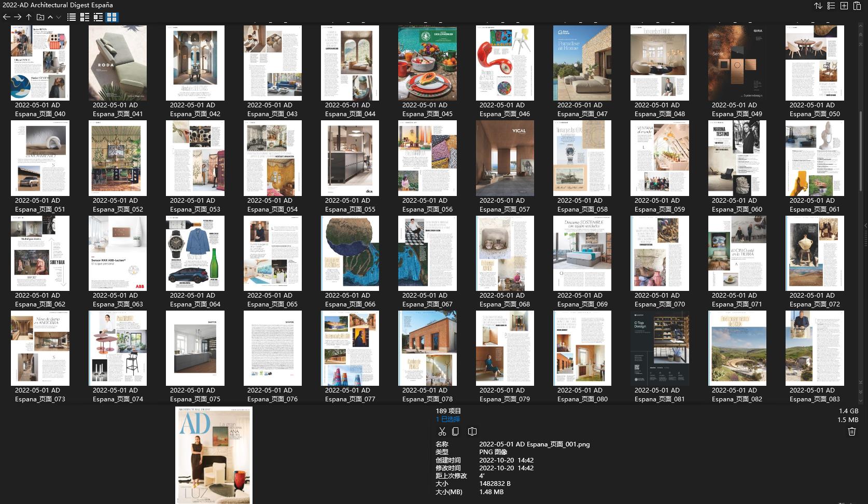
Task: Click the new item plus icon
Action: click(x=844, y=6)
